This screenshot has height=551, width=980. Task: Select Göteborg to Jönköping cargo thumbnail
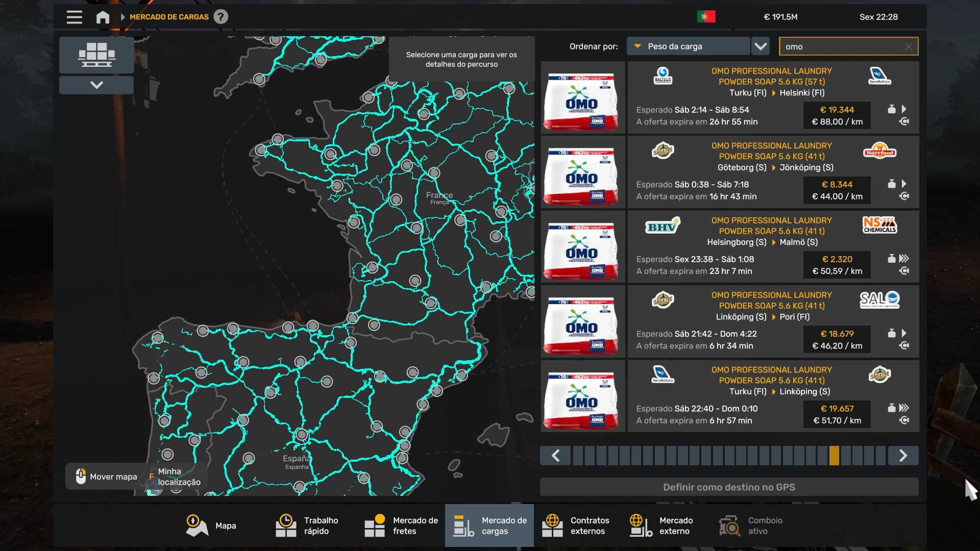click(582, 172)
